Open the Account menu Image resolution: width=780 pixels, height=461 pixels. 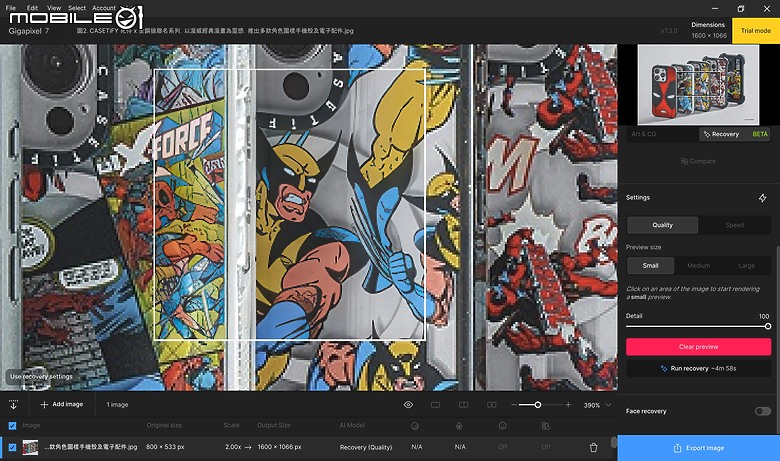tap(104, 8)
